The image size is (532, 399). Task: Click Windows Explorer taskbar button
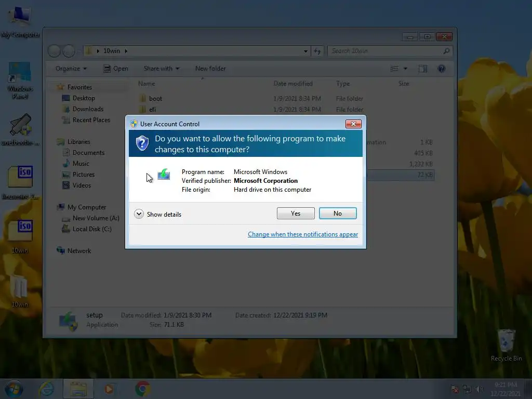click(x=78, y=389)
